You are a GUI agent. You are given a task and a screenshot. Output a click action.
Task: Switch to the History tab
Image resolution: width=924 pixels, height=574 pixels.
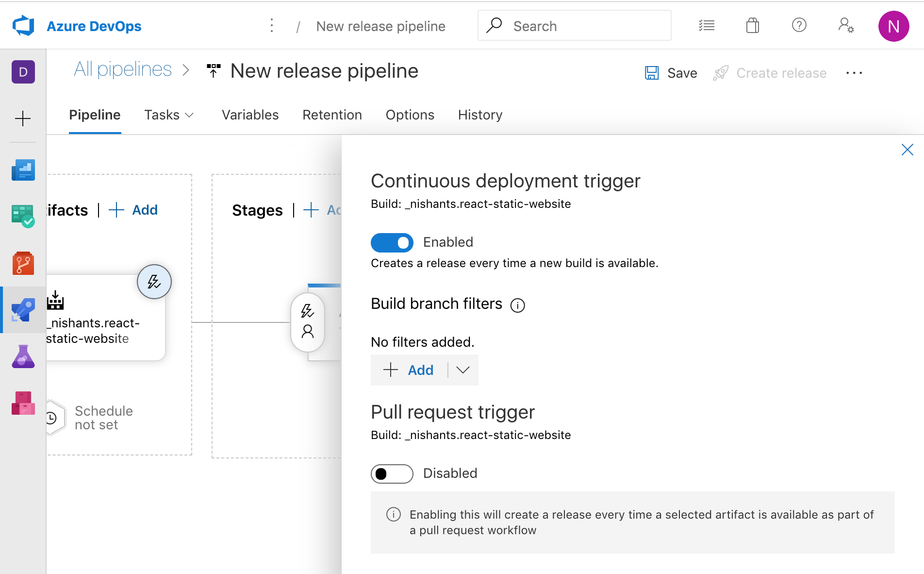tap(480, 115)
